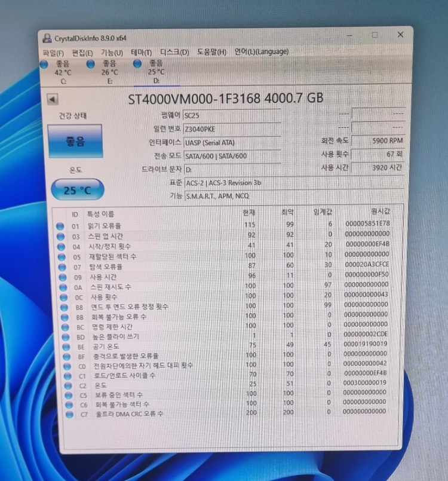The height and width of the screenshot is (481, 448).
Task: Click the status dot for B8 엔드 투 엔드 오류
Action: tap(64, 307)
